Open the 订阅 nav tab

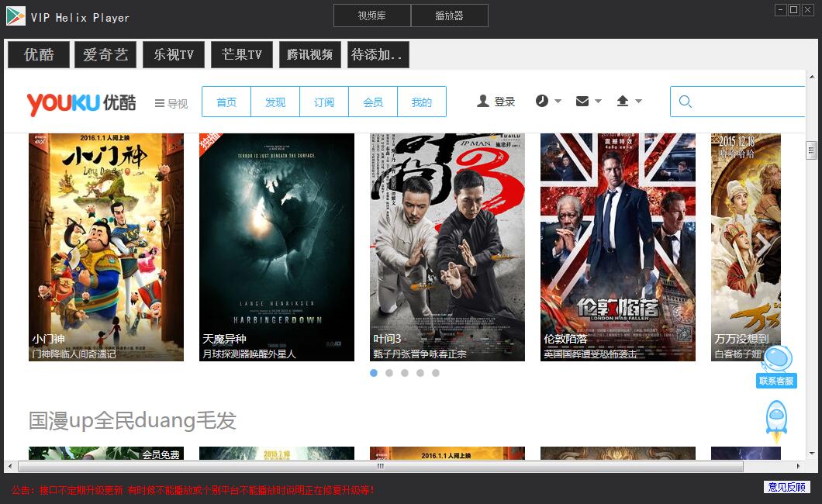click(324, 102)
